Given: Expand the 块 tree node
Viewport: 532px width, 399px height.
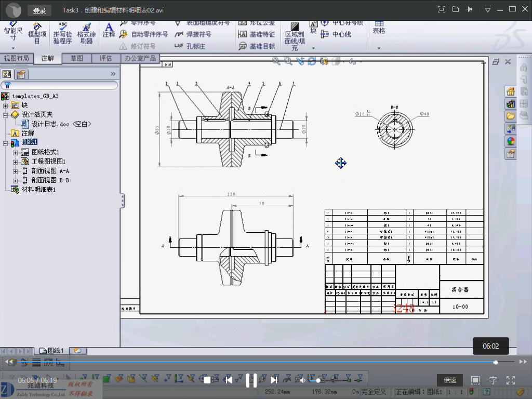Looking at the screenshot, I should point(5,106).
